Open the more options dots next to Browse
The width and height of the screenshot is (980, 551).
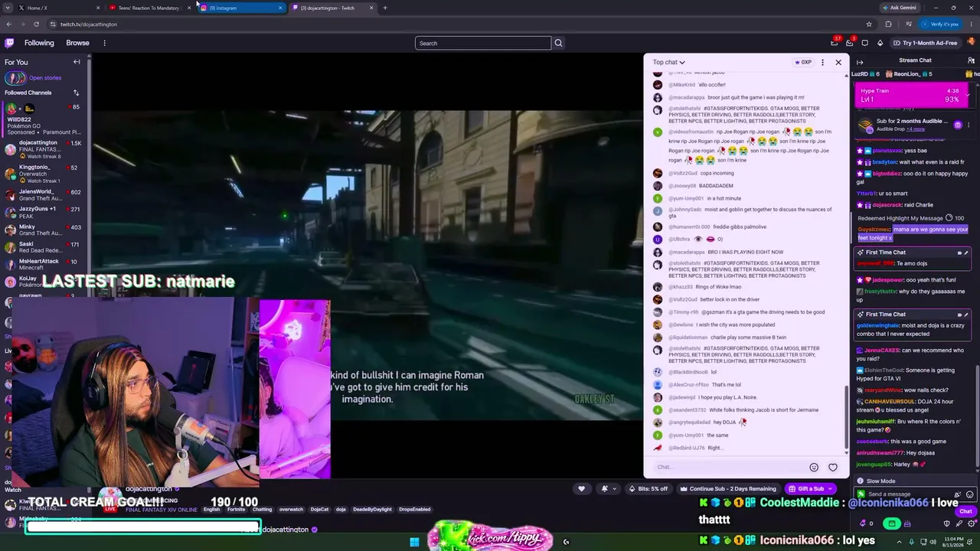[x=104, y=43]
